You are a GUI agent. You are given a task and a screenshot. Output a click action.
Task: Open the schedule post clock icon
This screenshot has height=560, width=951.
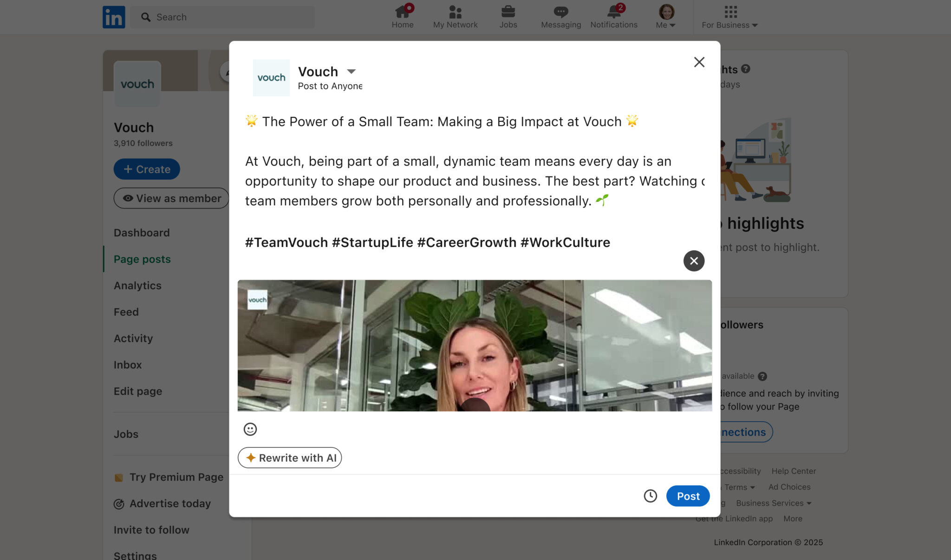[x=650, y=496]
